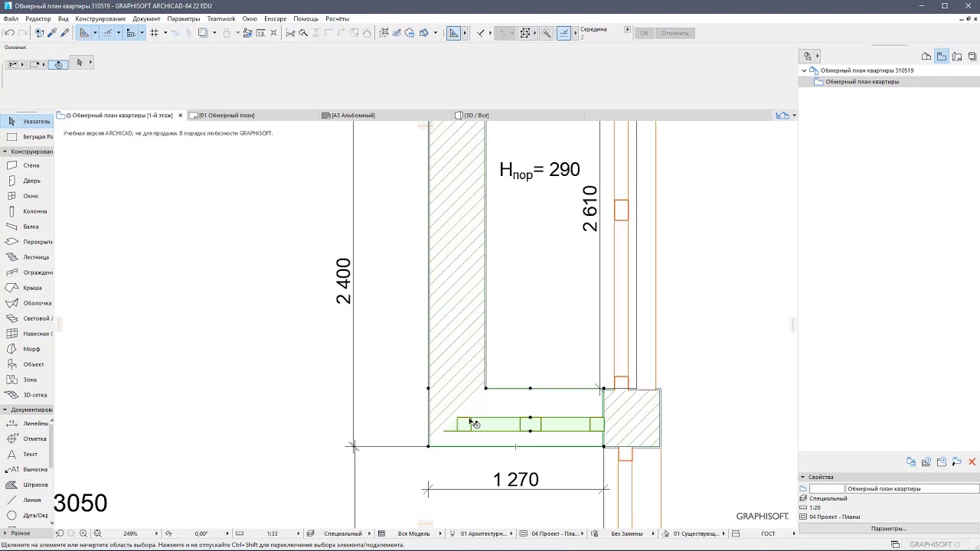Switch navigator to Project Map view
This screenshot has width=980, height=551.
pos(926,56)
